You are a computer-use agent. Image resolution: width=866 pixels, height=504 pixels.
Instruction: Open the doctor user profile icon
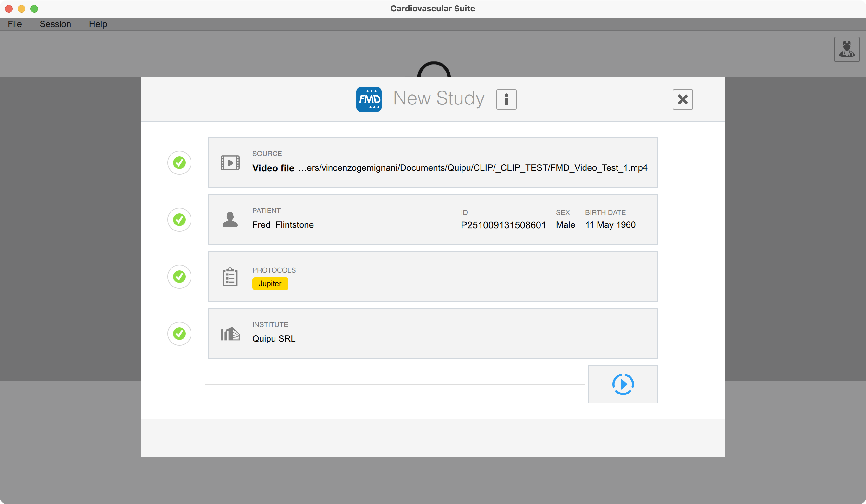(x=846, y=49)
